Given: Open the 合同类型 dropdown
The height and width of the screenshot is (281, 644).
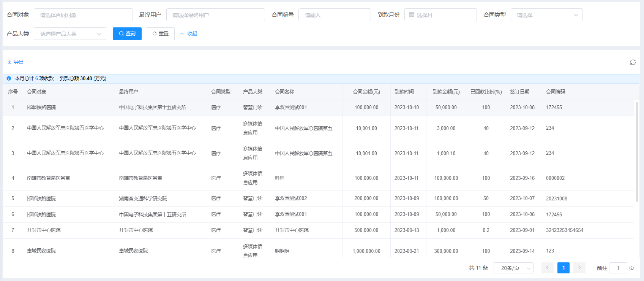Looking at the screenshot, I should pos(546,15).
